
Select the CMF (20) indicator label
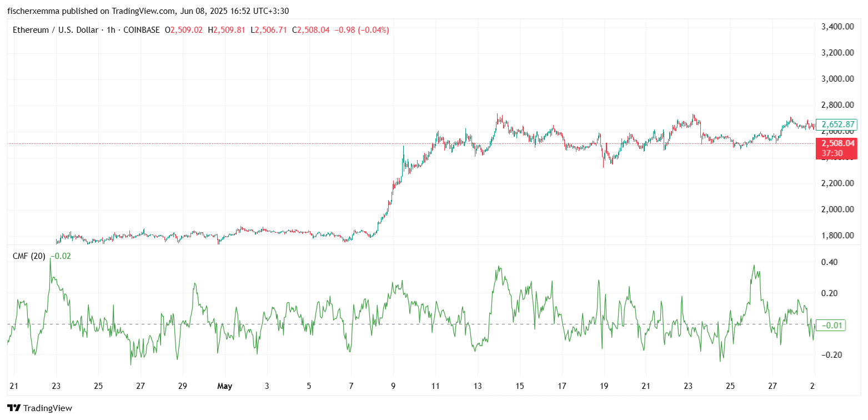(x=28, y=256)
